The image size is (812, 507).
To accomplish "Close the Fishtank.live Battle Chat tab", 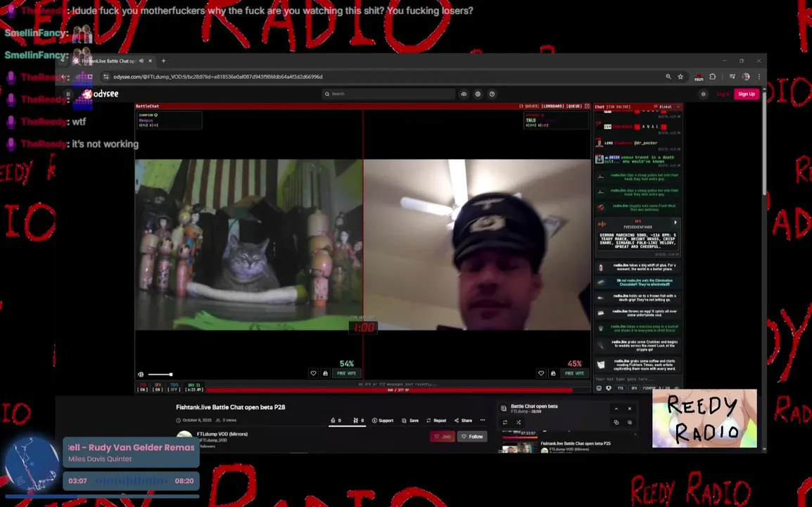I will [x=151, y=61].
